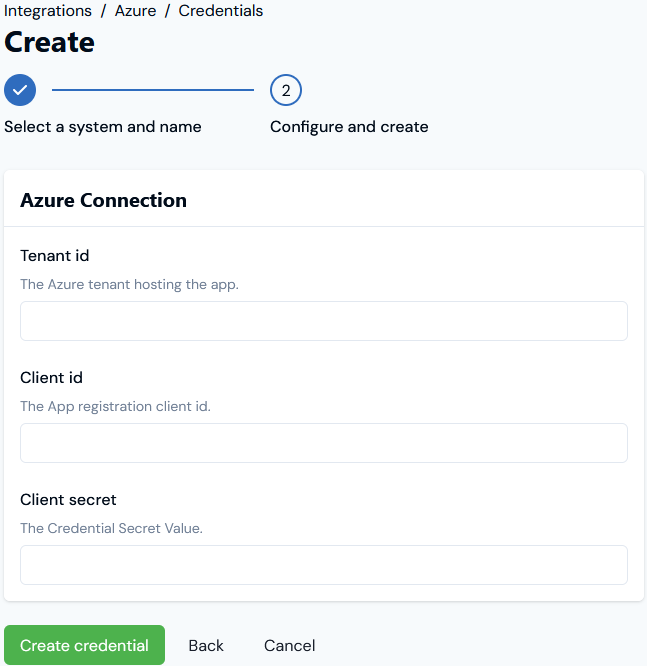Focus the Tenant id input field
647x666 pixels.
click(324, 321)
